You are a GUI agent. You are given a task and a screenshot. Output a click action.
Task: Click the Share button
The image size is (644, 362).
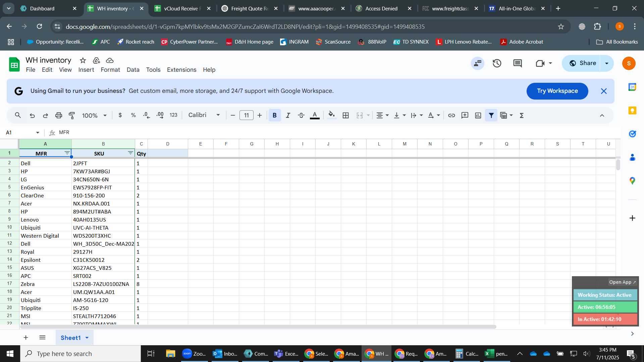[x=583, y=63]
